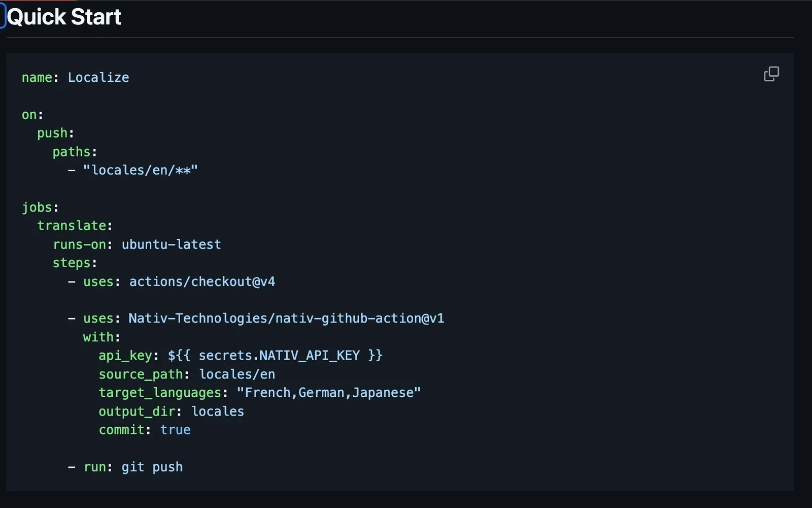The width and height of the screenshot is (812, 508).
Task: Click the 'push:' trigger key
Action: (x=55, y=133)
